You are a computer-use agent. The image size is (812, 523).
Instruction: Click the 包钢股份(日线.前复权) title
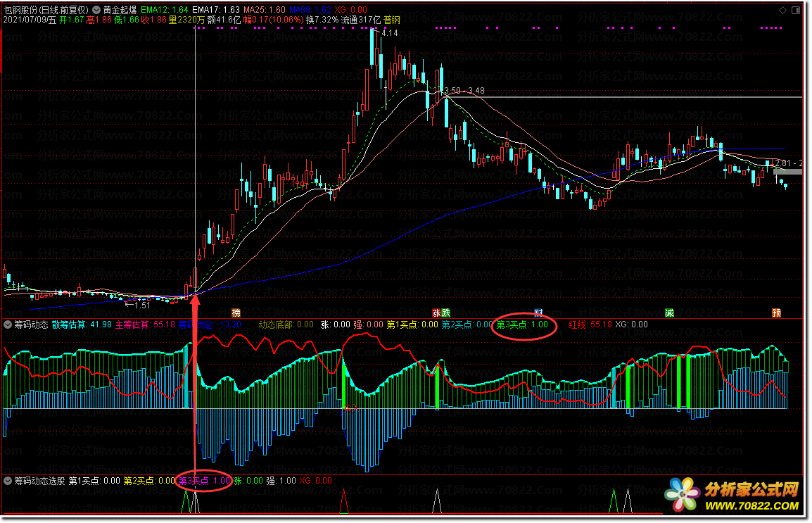[46, 10]
